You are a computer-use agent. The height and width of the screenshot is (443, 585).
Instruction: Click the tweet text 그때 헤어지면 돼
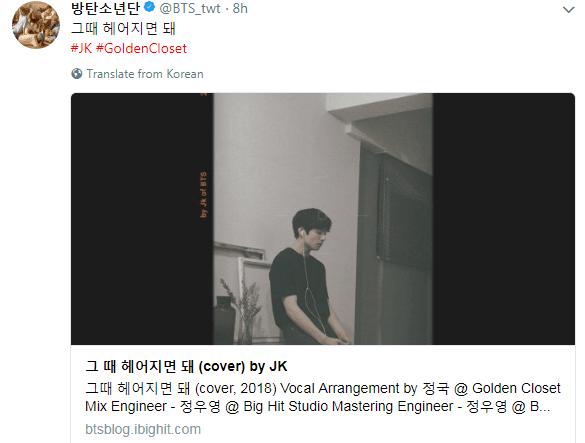(123, 29)
